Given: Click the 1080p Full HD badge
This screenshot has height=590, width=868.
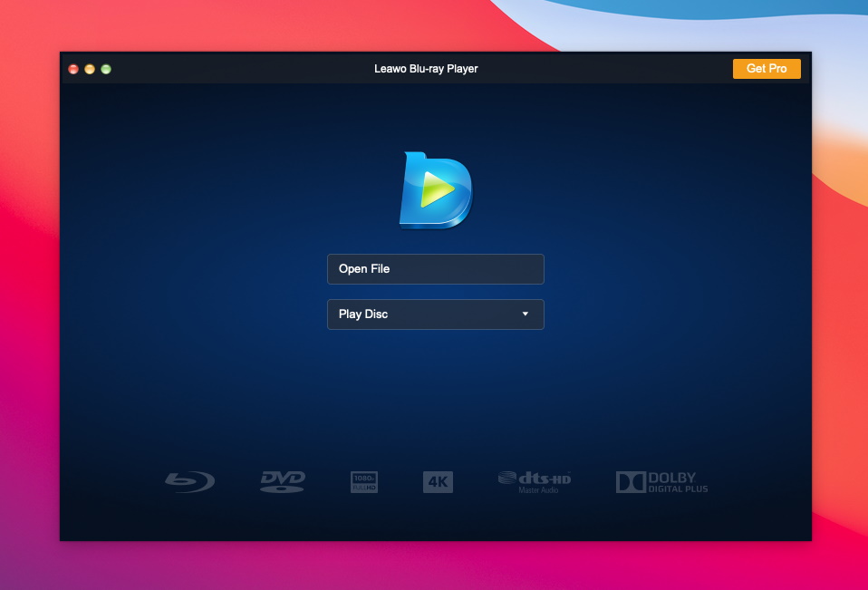Looking at the screenshot, I should click(364, 481).
